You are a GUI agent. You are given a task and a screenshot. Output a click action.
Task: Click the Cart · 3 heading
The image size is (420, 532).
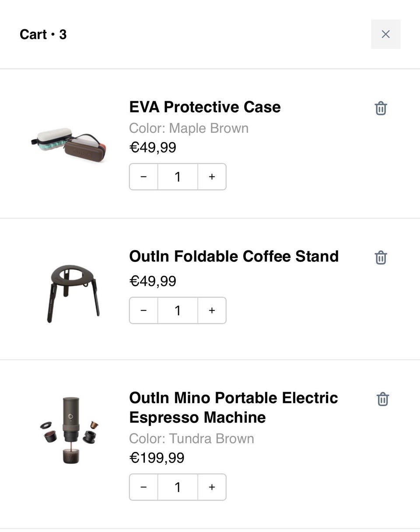(43, 35)
